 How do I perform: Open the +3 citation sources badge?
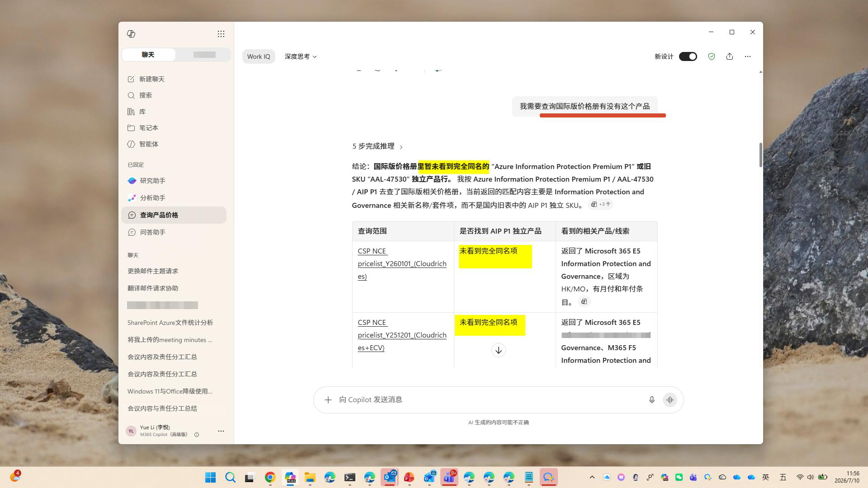pos(601,204)
